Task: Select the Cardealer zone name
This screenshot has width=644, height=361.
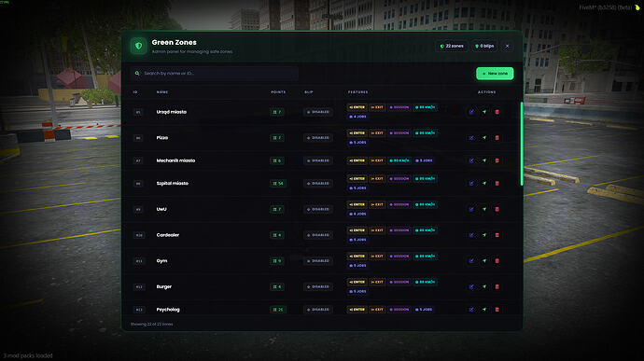Action: click(x=168, y=235)
